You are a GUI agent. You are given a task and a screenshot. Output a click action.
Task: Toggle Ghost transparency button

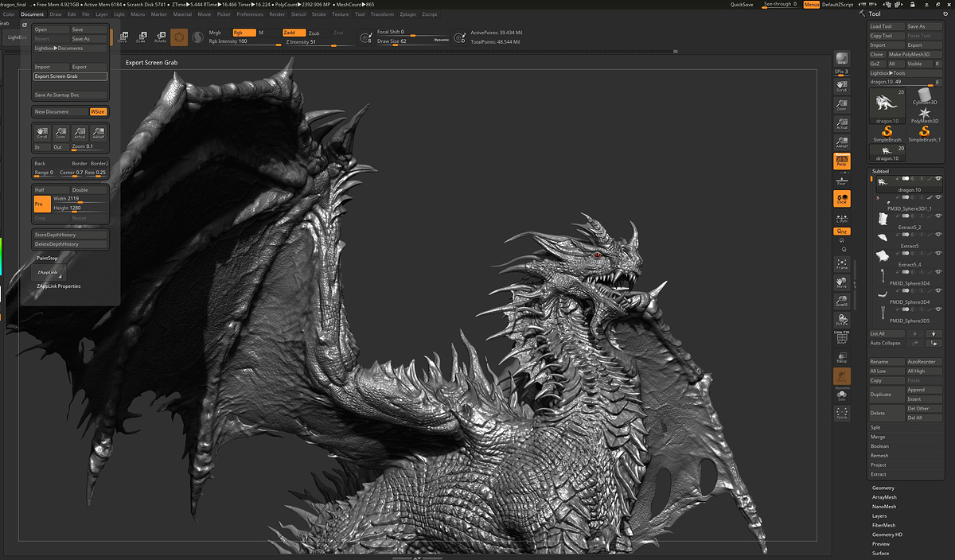point(841,375)
